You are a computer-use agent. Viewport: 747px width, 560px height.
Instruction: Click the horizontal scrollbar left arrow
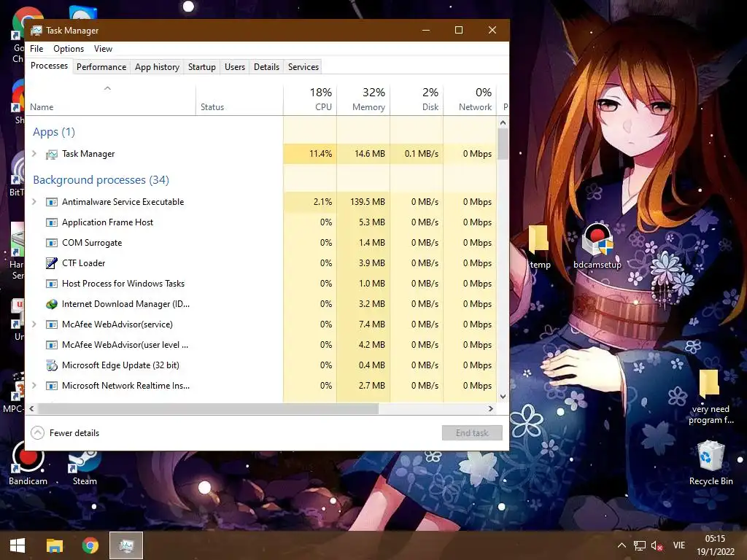click(x=32, y=408)
